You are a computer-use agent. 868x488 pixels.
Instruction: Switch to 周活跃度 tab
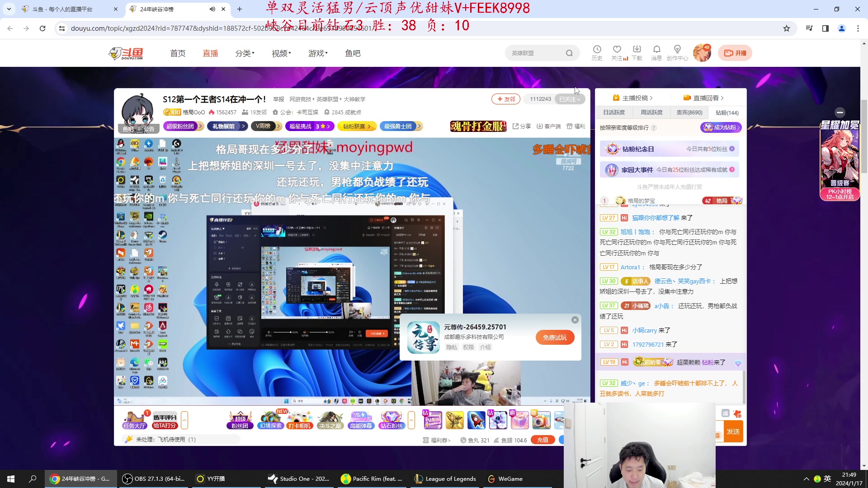click(651, 113)
